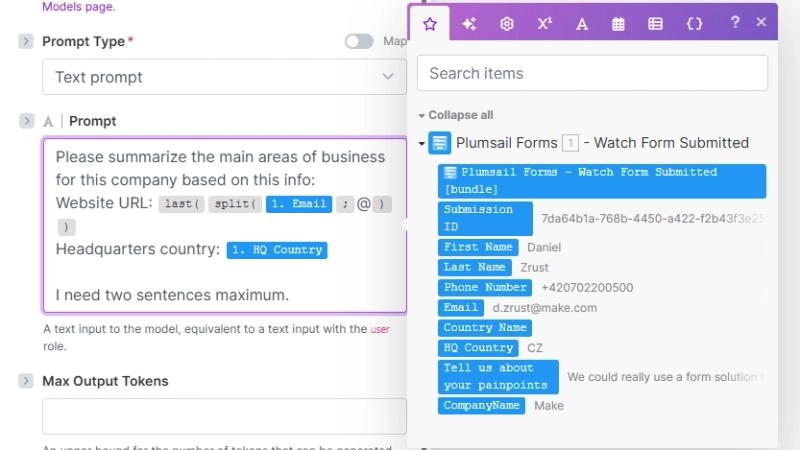Open the Text prompt dropdown
The height and width of the screenshot is (450, 800).
(x=224, y=77)
